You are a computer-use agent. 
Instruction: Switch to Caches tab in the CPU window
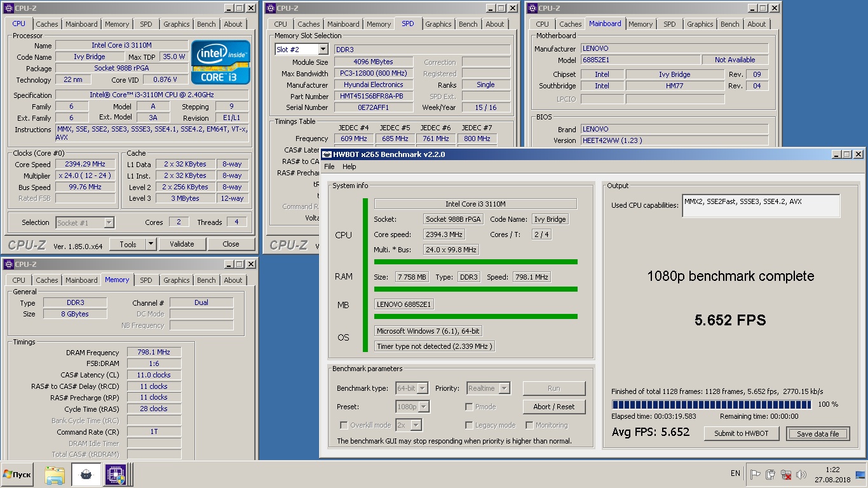coord(47,24)
